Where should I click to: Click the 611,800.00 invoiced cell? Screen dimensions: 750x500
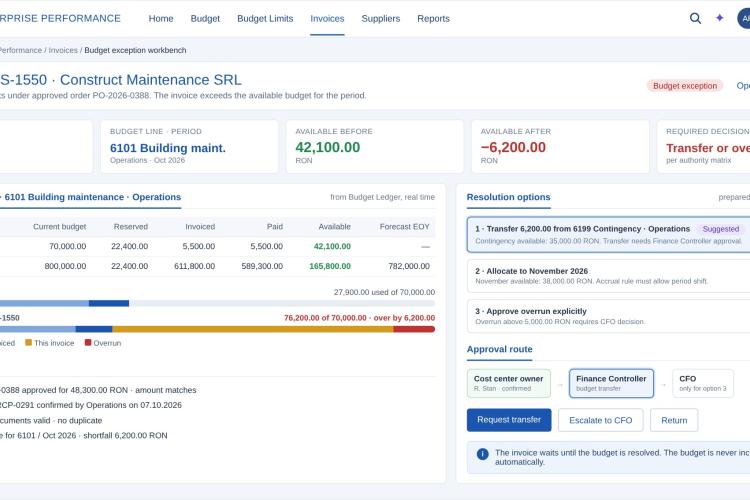[x=195, y=266]
